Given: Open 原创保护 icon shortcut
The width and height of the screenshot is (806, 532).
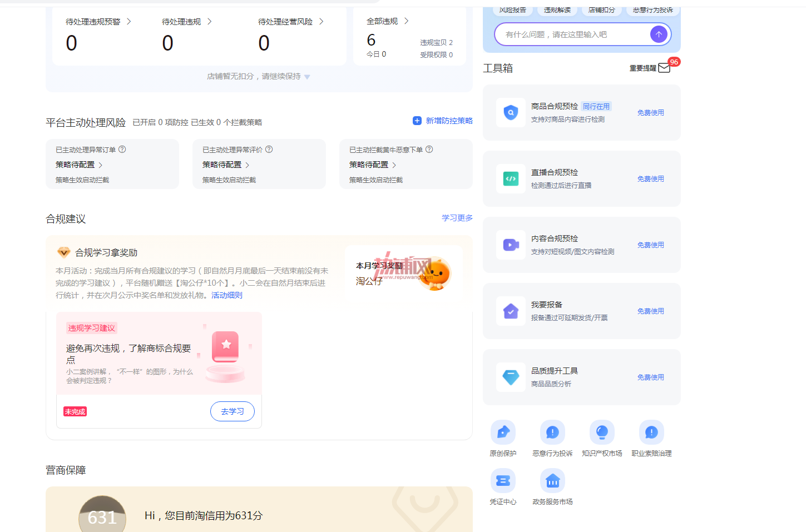Looking at the screenshot, I should (503, 432).
